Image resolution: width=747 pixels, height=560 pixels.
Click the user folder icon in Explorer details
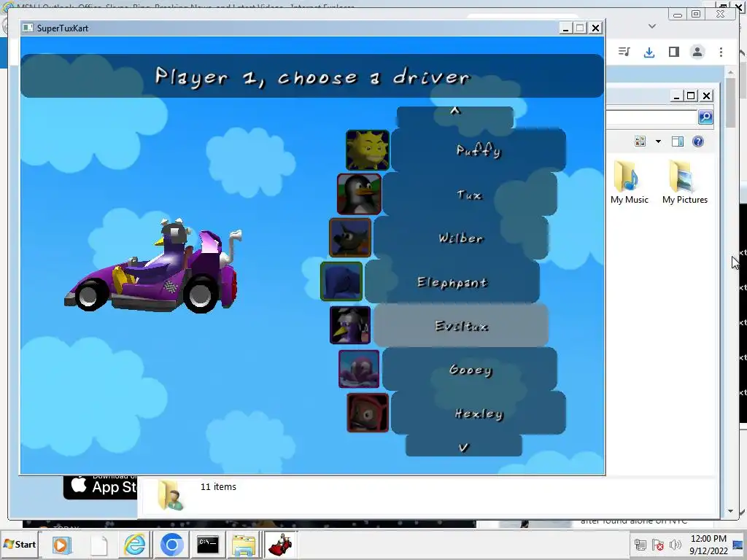coord(170,496)
